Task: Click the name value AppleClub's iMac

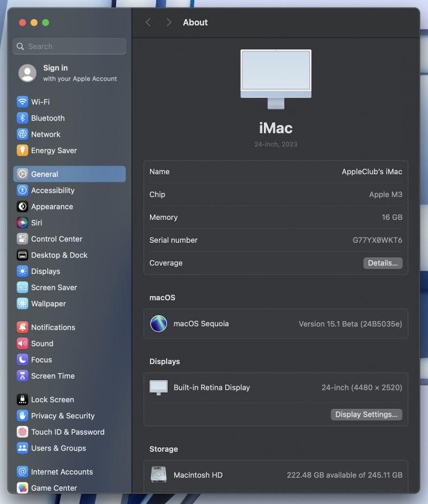Action: pos(372,171)
